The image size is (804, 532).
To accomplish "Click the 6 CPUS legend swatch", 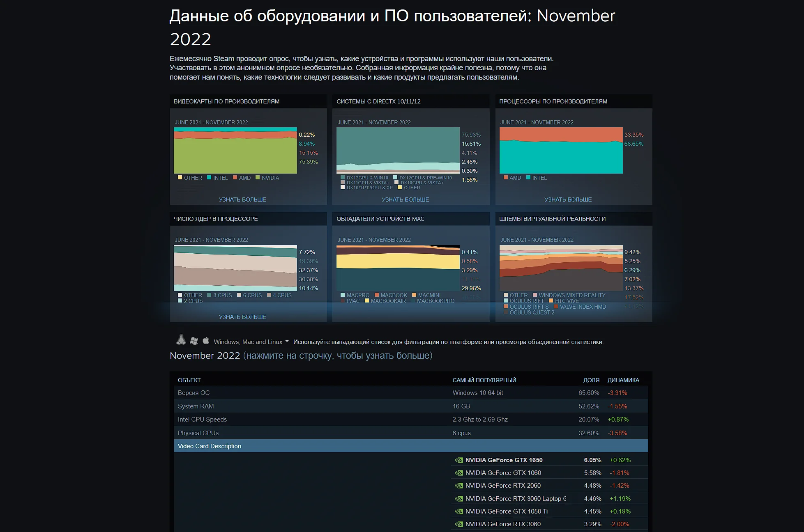I will (239, 295).
